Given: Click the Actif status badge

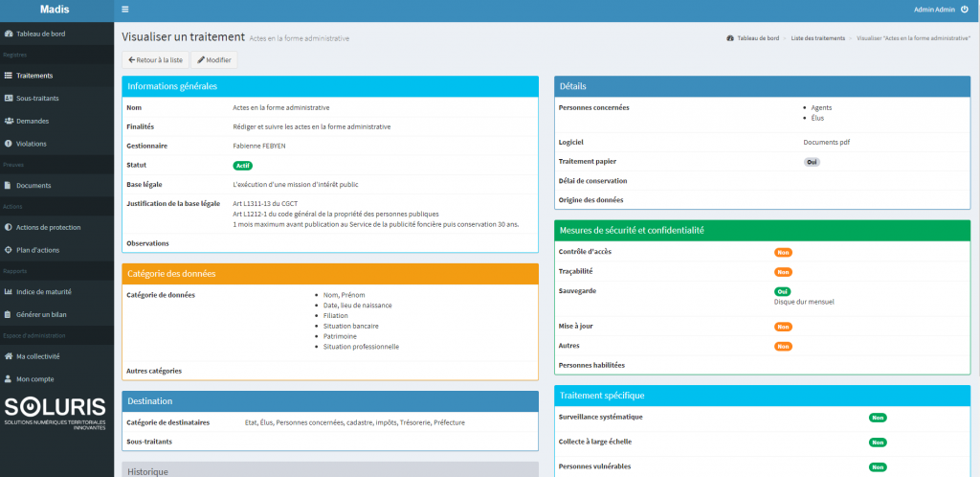Looking at the screenshot, I should [242, 166].
